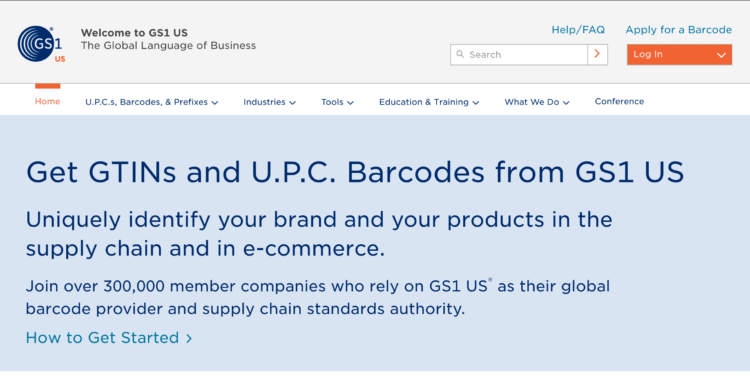
Task: Click the GS1 US logo
Action: pos(41,44)
